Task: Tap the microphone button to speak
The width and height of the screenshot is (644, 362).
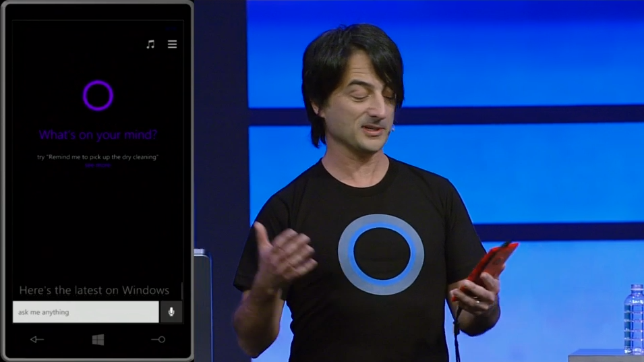Action: 171,312
